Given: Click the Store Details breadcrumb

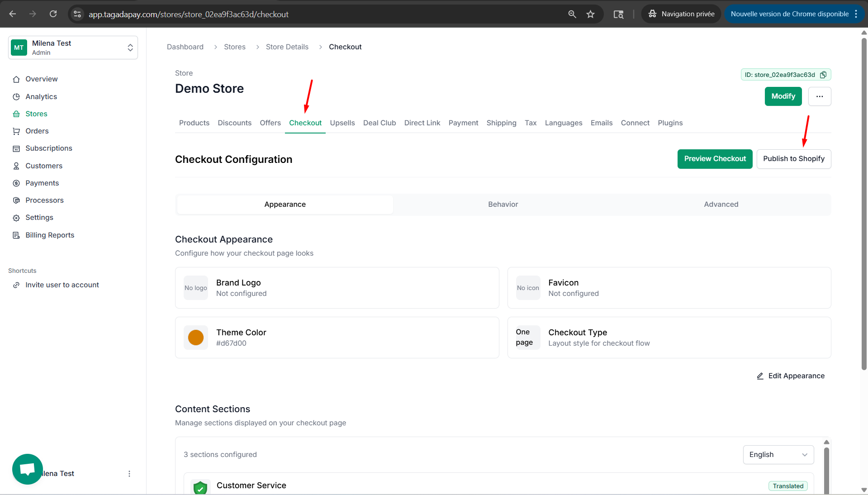Looking at the screenshot, I should (287, 47).
